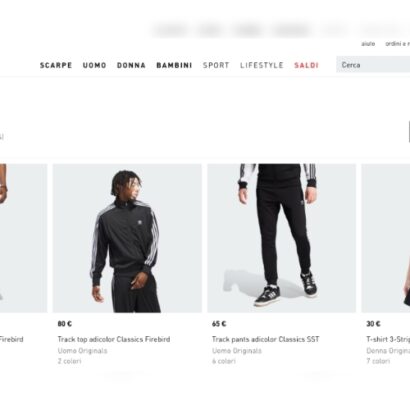
Task: Click the T-shirt 3-Stripes product title
Action: (388, 339)
